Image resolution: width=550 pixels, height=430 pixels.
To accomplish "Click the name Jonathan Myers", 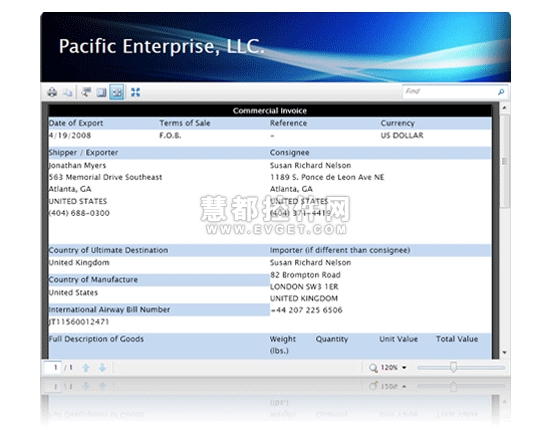I will [77, 165].
